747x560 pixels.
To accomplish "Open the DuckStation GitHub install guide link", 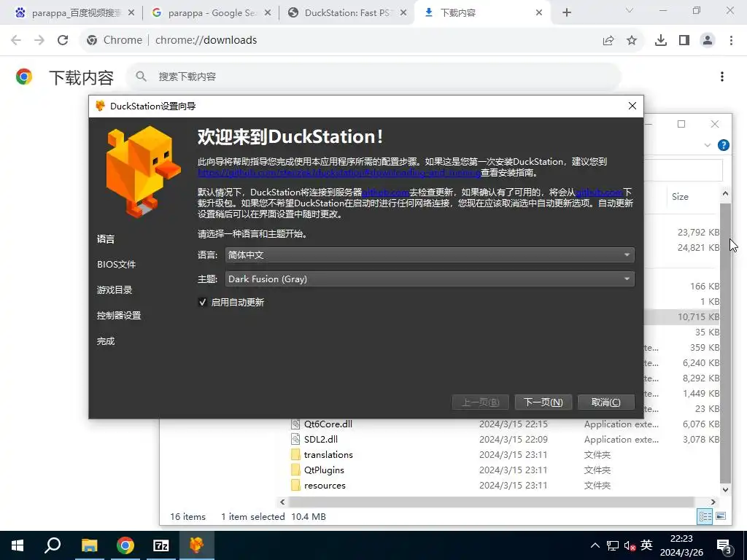I will point(338,172).
